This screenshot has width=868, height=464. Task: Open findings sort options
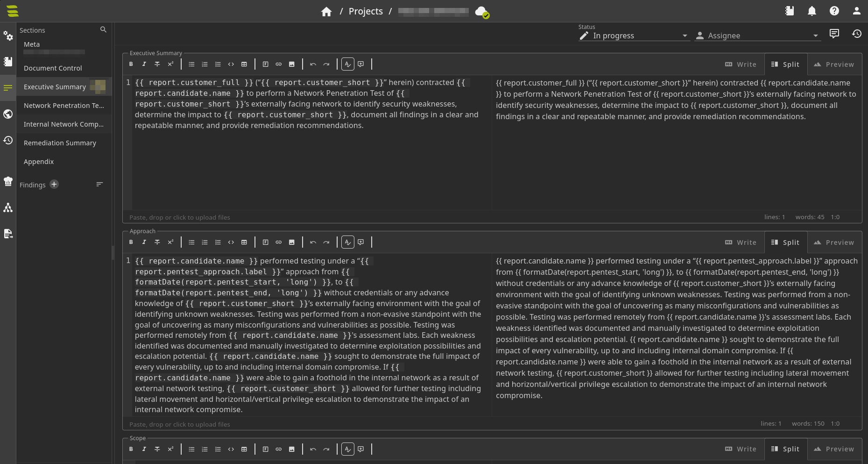tap(99, 184)
